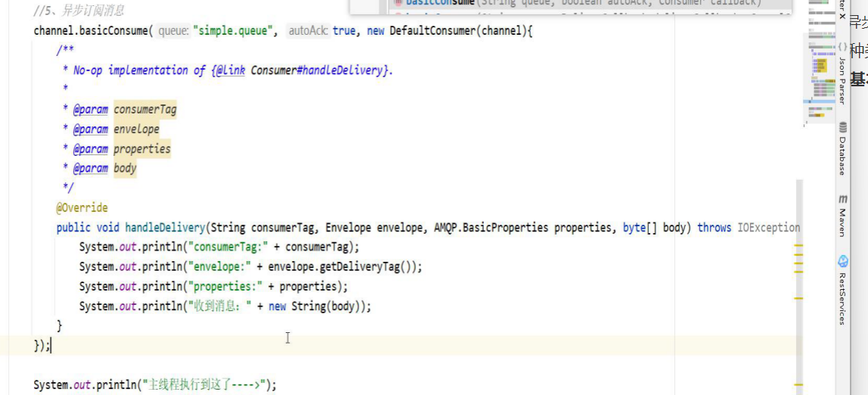Click the "主线程执行到这了---->" string

[205, 384]
